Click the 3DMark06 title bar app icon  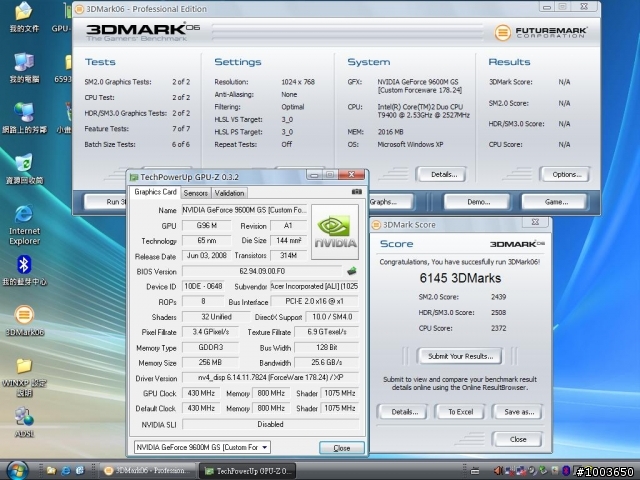80,9
